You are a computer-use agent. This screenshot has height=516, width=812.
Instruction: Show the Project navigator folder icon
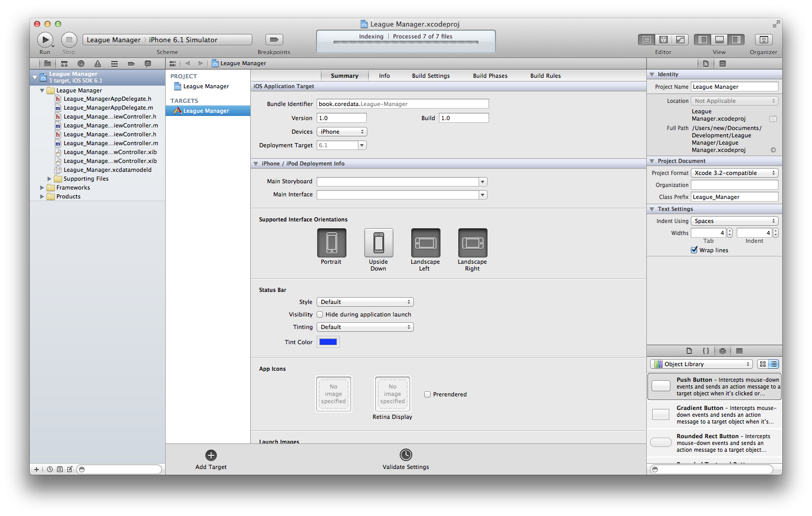click(48, 64)
